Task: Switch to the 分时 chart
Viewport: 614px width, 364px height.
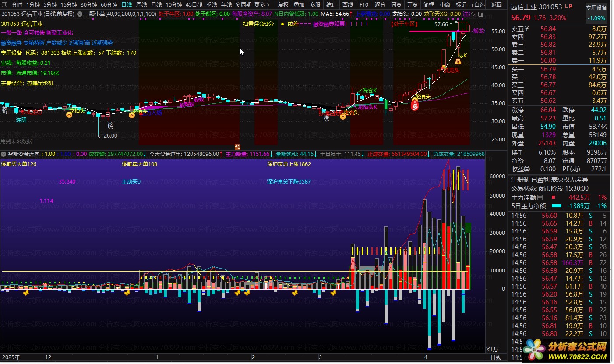Action: tap(17, 5)
